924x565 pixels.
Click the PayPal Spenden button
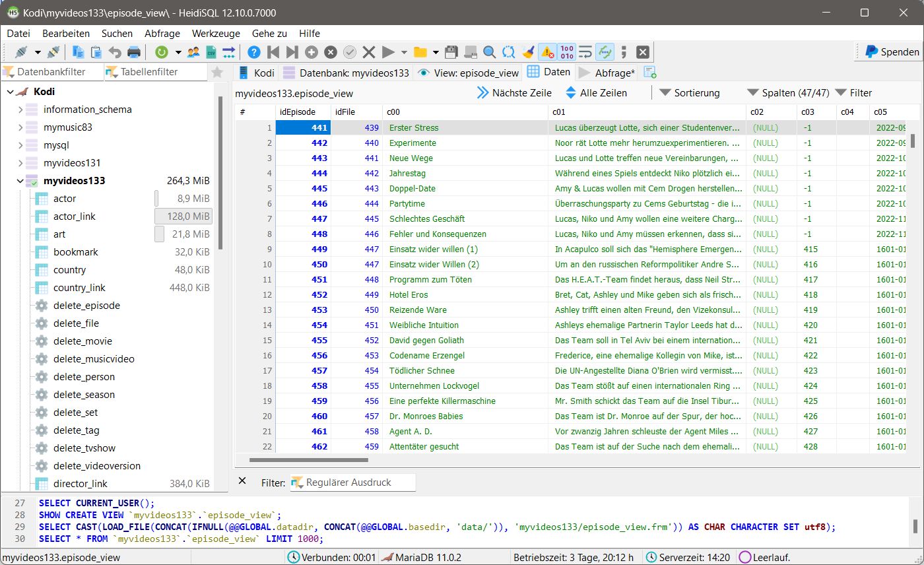[x=892, y=51]
